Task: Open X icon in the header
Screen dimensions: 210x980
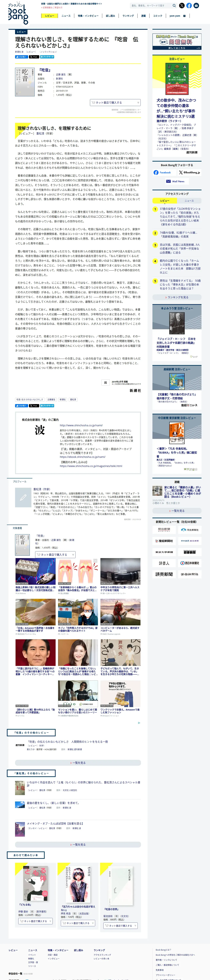Action: click(x=182, y=6)
